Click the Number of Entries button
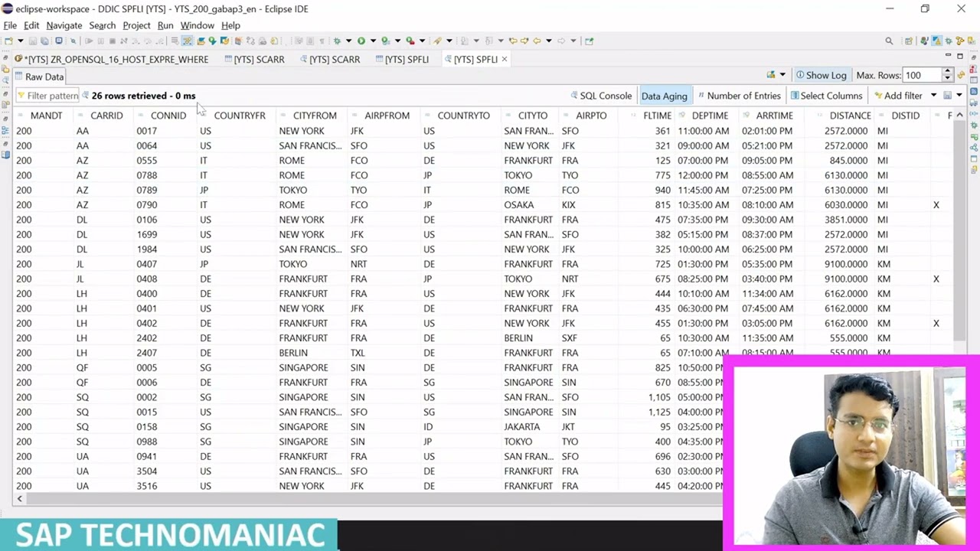The height and width of the screenshot is (551, 980). click(739, 96)
